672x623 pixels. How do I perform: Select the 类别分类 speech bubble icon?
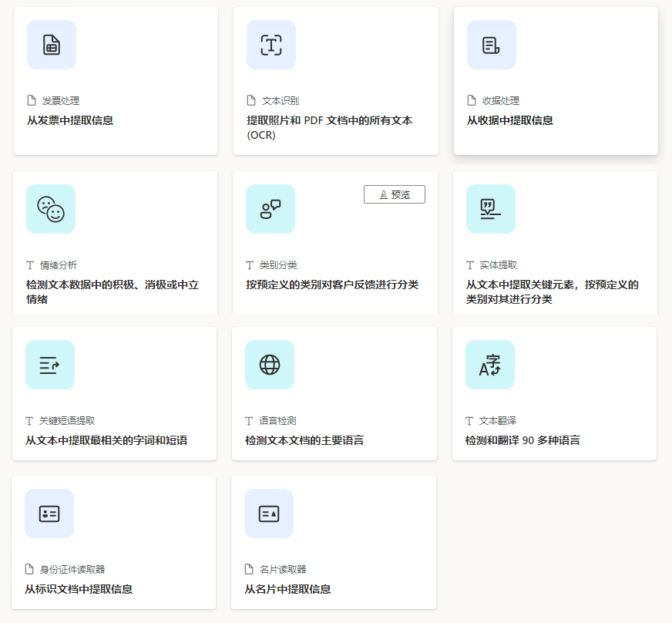coord(270,209)
